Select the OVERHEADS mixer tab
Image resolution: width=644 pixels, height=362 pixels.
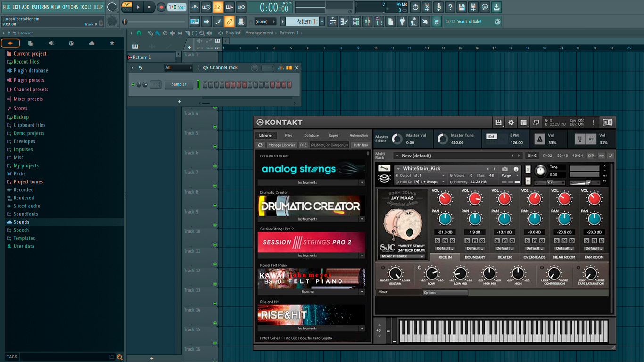tap(534, 257)
